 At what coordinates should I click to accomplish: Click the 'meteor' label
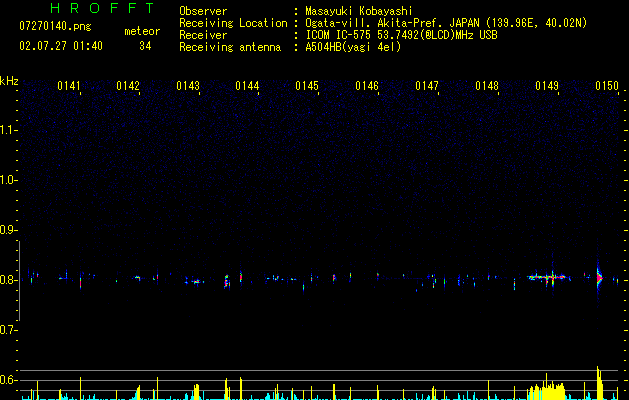tap(142, 31)
